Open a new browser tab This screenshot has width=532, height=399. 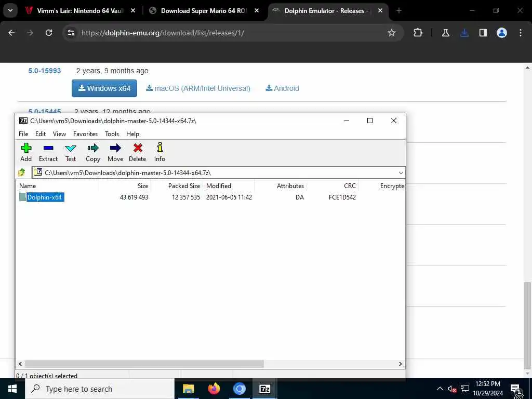(x=398, y=11)
